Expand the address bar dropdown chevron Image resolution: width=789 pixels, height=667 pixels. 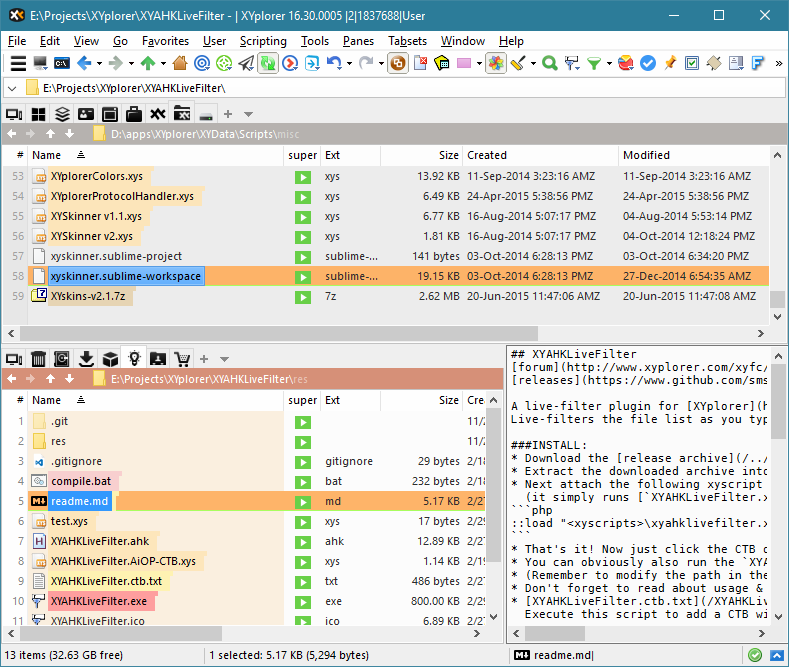pyautogui.click(x=12, y=88)
